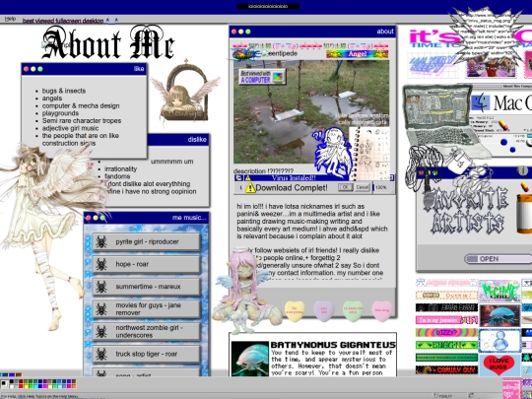Play summertime - mareux track
The height and width of the screenshot is (399, 532).
click(147, 287)
